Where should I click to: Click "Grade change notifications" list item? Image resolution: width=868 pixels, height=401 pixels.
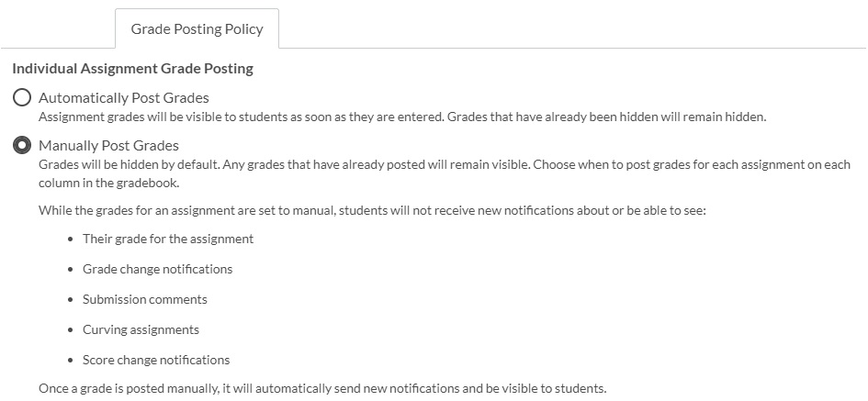coord(157,269)
